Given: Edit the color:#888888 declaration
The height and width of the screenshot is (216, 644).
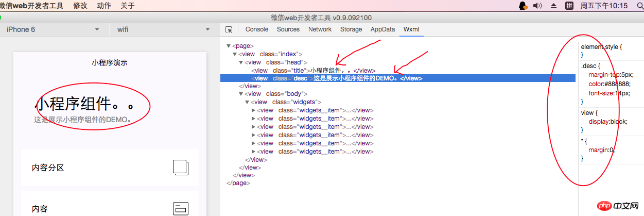Looking at the screenshot, I should coord(610,84).
